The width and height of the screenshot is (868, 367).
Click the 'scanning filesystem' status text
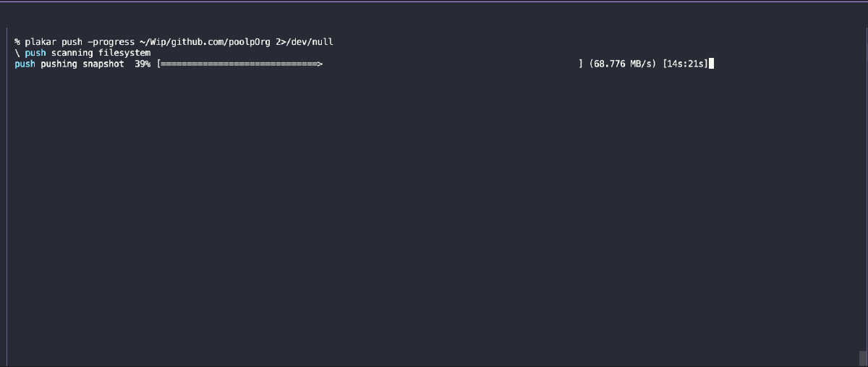coord(101,53)
